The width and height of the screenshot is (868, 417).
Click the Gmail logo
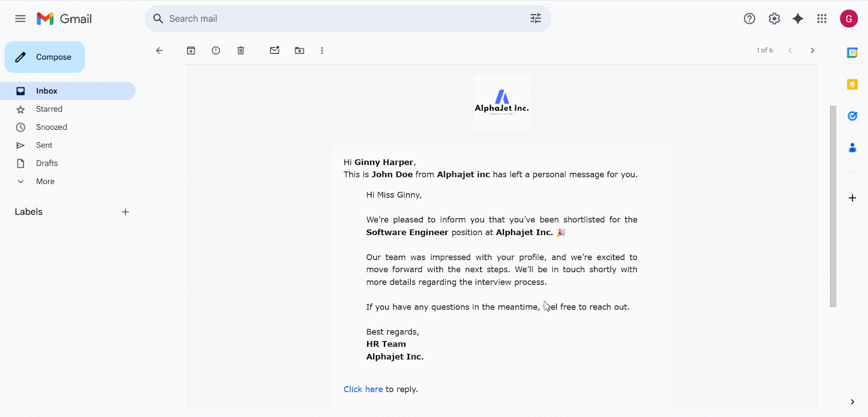pyautogui.click(x=64, y=18)
